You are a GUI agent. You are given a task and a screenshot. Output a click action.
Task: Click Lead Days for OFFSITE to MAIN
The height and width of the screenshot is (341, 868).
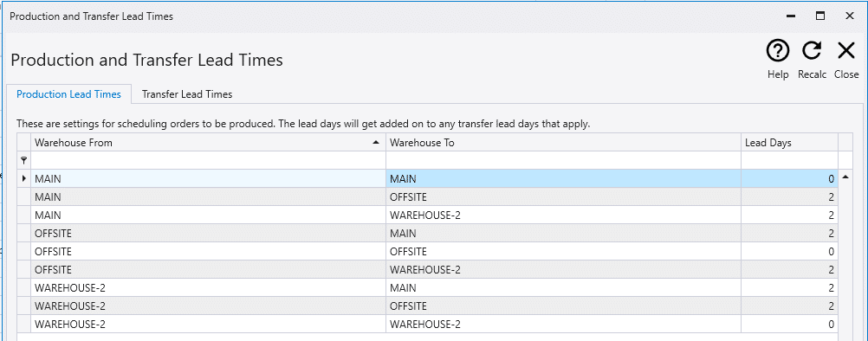click(789, 234)
